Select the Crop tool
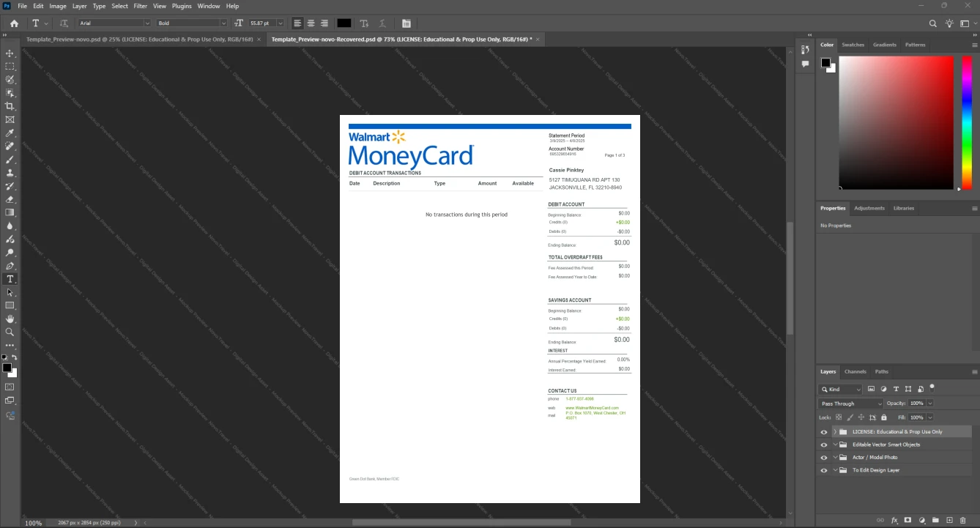980x528 pixels. click(x=10, y=106)
